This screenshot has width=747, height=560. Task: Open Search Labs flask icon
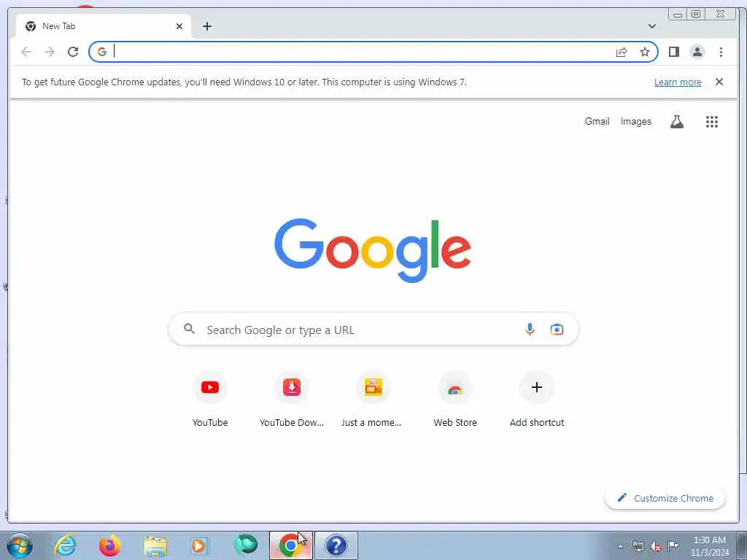(677, 122)
